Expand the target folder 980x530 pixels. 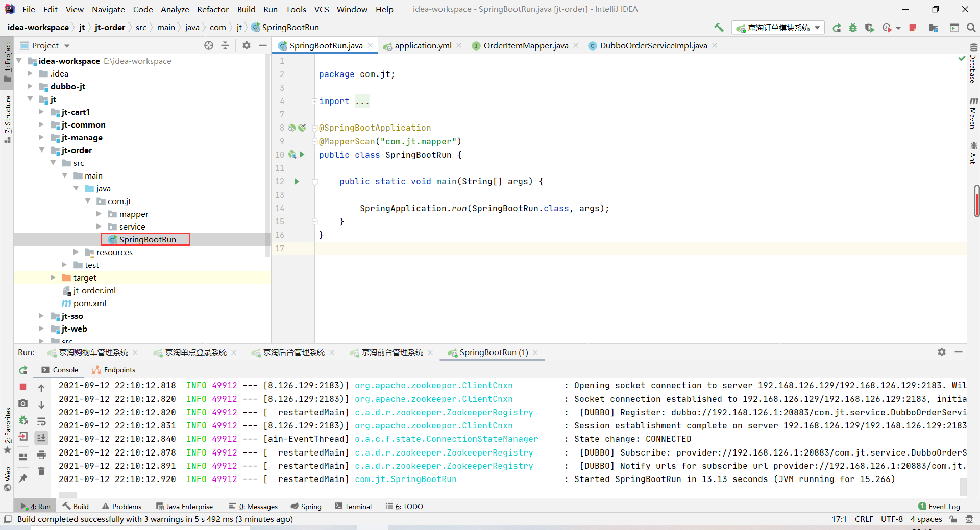click(x=53, y=277)
